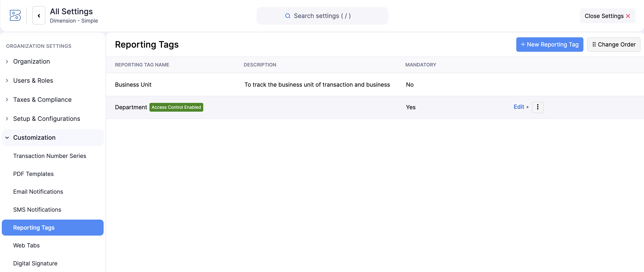Viewport: 644px width, 272px height.
Task: Open SMS Notifications settings
Action: [37, 209]
